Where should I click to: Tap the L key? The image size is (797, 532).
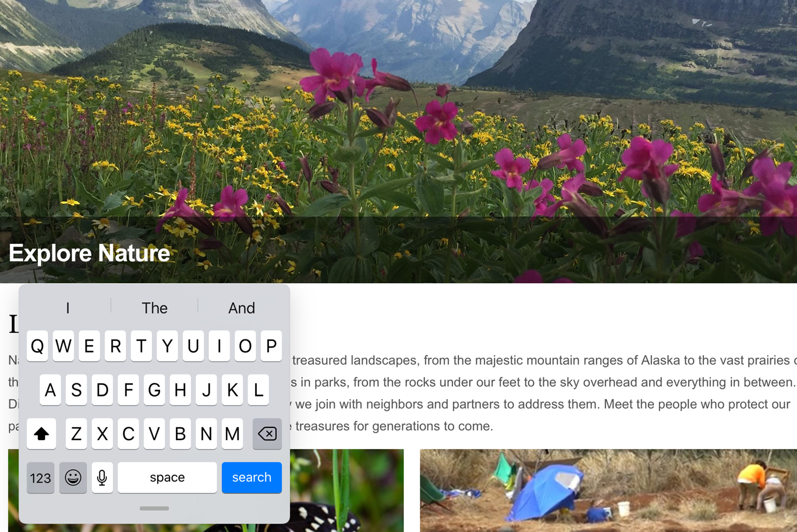[258, 390]
